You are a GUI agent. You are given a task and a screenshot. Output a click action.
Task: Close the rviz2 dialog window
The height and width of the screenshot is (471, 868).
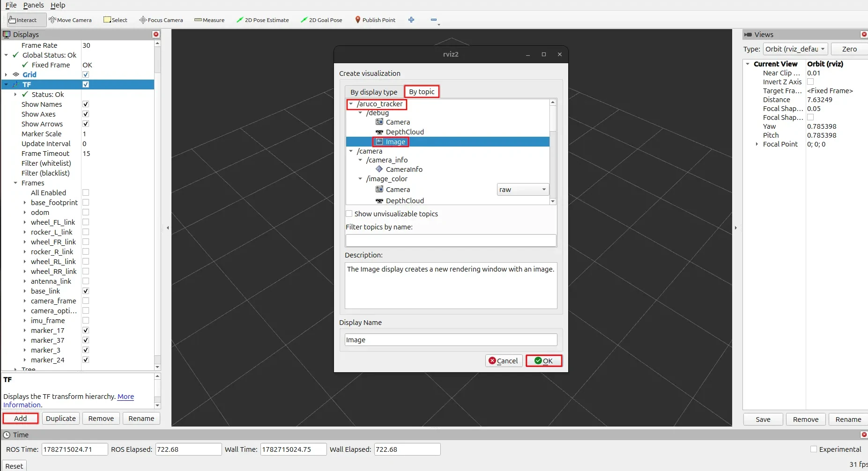pos(559,54)
